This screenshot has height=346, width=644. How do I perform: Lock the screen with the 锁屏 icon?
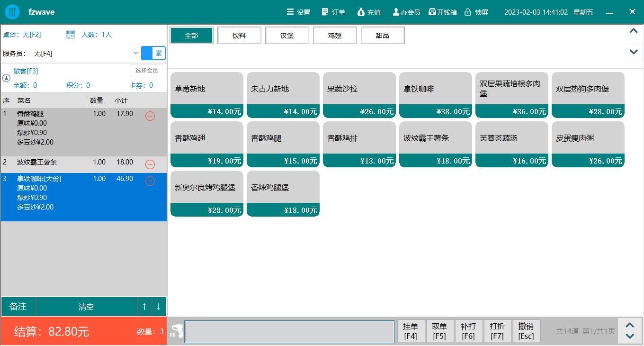click(x=468, y=12)
